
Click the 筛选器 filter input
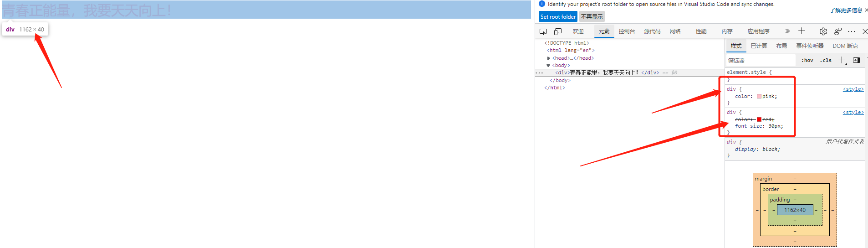[761, 60]
